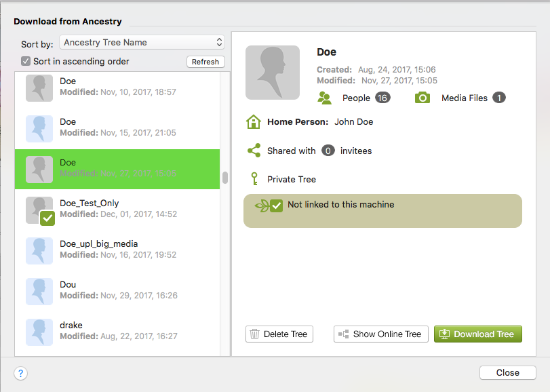550x392 pixels.
Task: Click the People count badge showing 16
Action: pos(382,98)
